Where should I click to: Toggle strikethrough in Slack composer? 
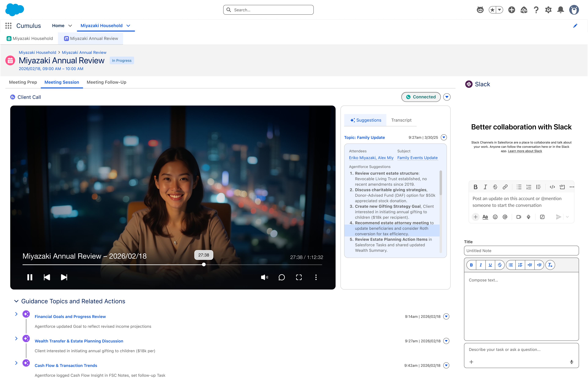[495, 187]
